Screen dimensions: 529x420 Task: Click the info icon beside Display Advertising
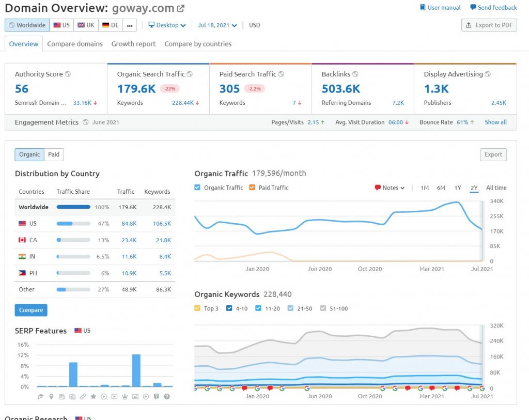(488, 74)
